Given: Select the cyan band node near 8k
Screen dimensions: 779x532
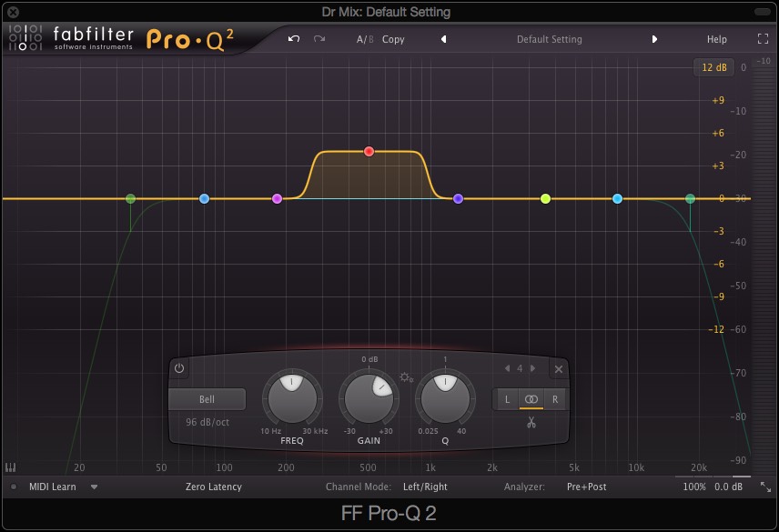Looking at the screenshot, I should click(x=618, y=199).
